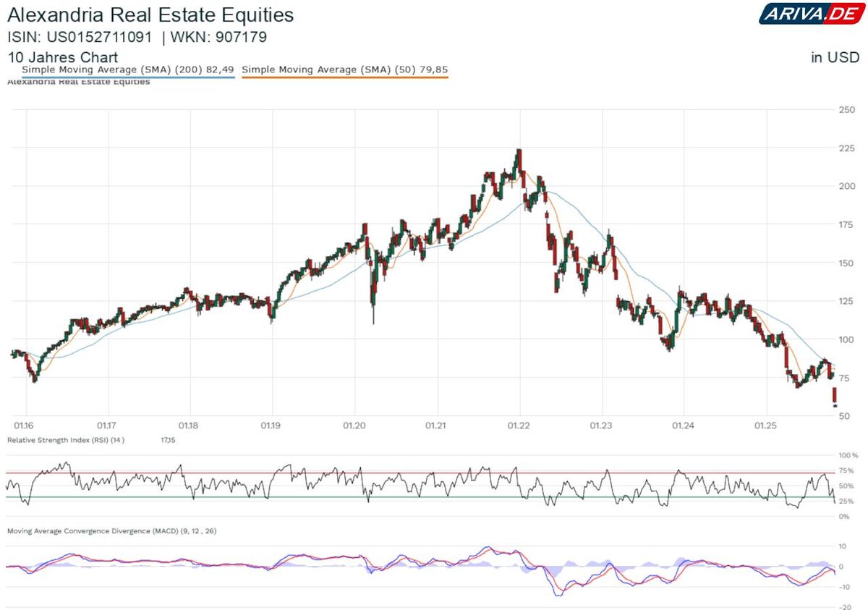
Task: Click the 10 Jahres Chart heading
Action: click(63, 57)
